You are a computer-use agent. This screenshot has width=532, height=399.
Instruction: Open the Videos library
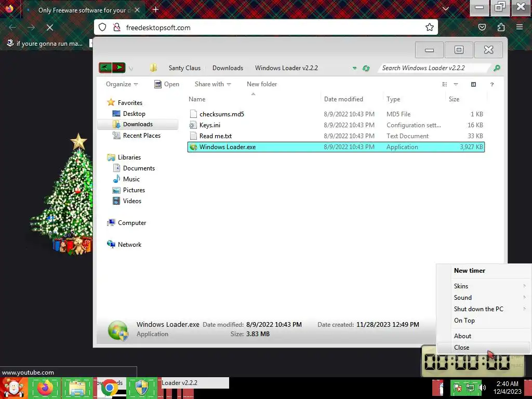pyautogui.click(x=132, y=201)
